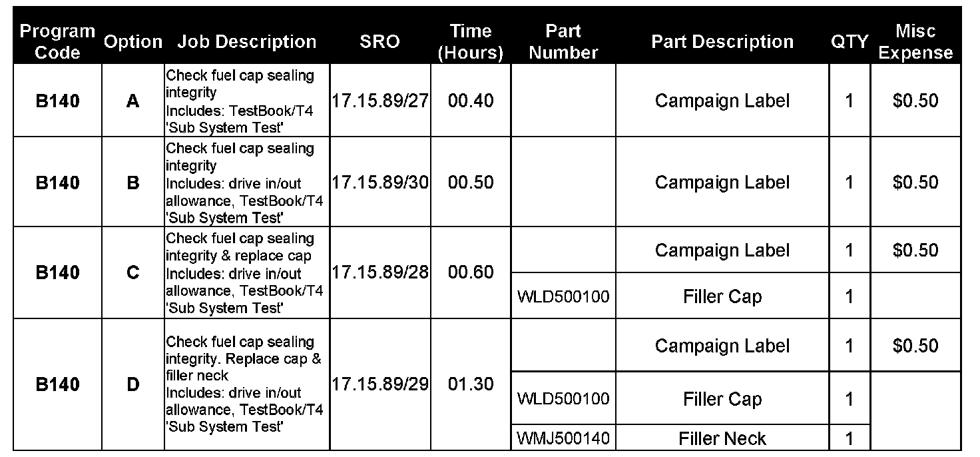
Task: Click the Misc Expense column header
Action: 915,41
